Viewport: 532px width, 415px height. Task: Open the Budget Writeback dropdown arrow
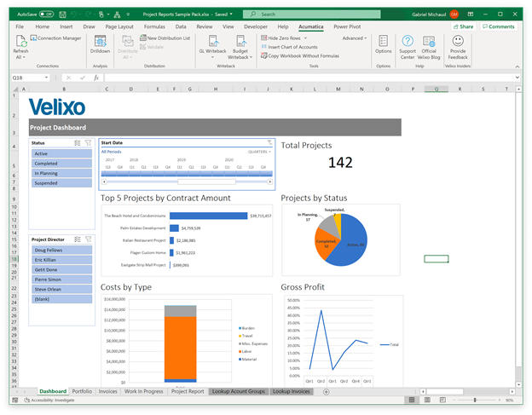point(251,57)
